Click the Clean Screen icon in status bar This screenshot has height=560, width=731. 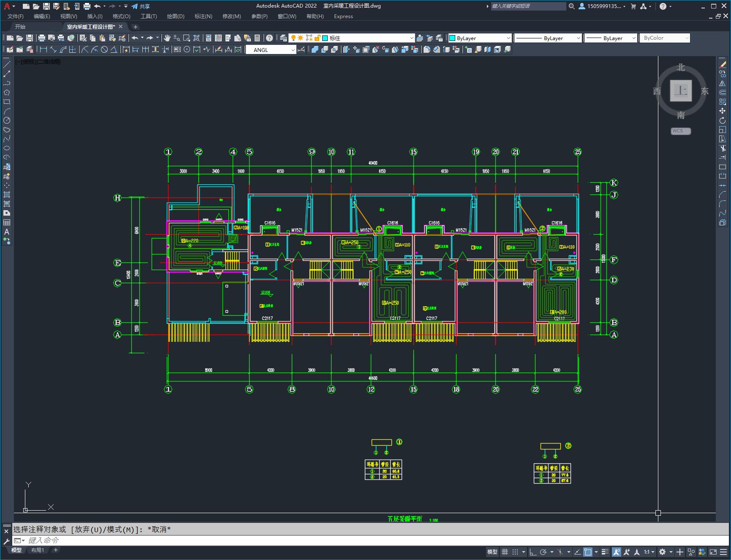(x=713, y=552)
